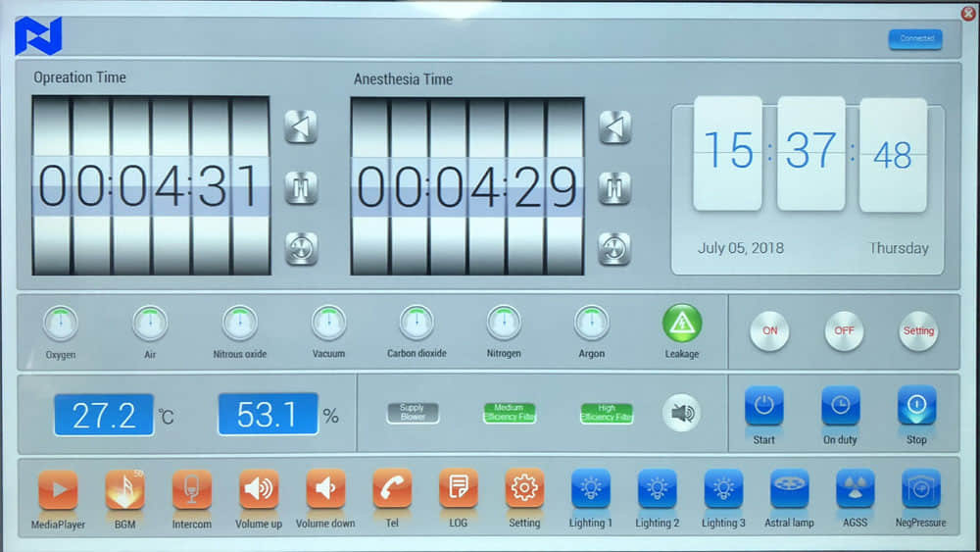Screen dimensions: 980x552
Task: Start the Operation Time timer
Action: (301, 126)
